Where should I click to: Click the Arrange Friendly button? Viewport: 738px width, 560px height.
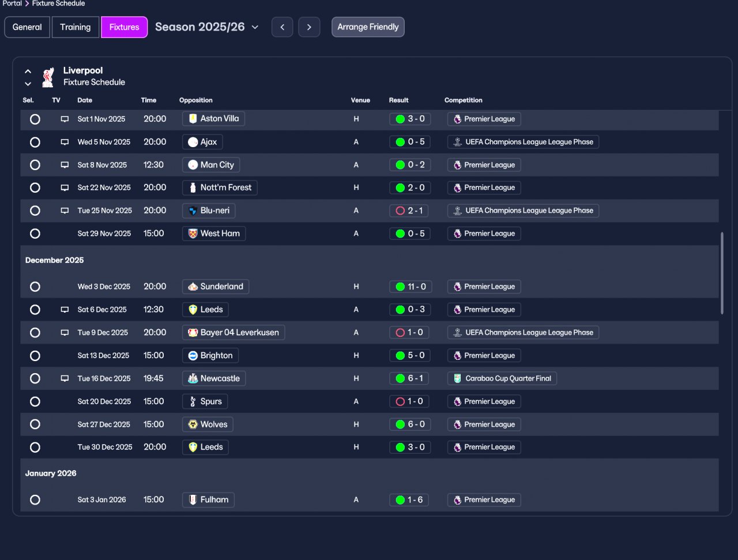368,27
